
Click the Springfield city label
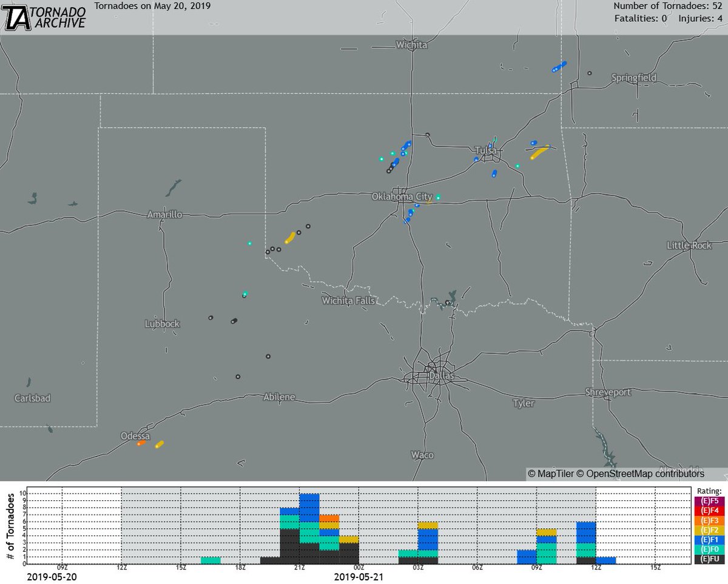pos(633,78)
